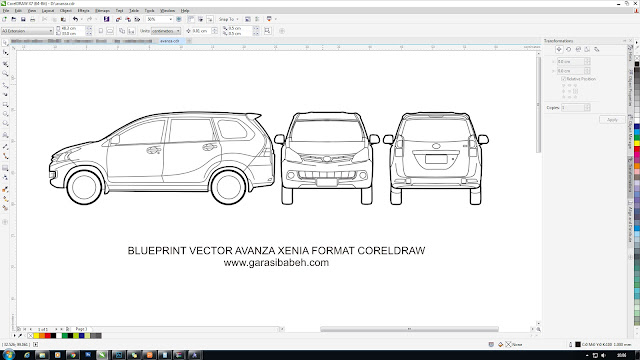Toggle landscape page orientation button

[x=110, y=31]
